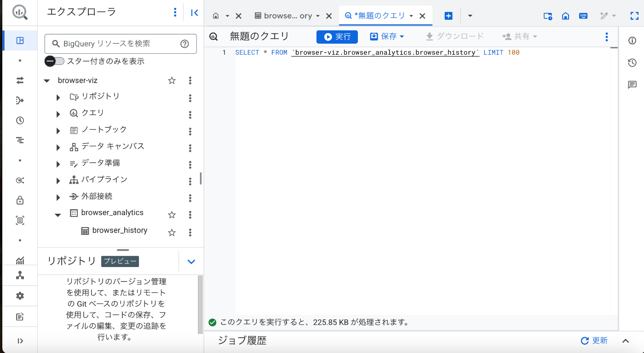Open the merging-arrows pipeline icon in left rail
644x353 pixels.
tap(20, 101)
